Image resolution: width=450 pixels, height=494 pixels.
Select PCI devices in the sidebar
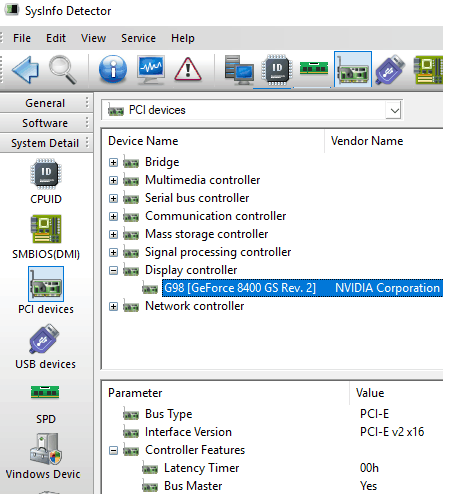pyautogui.click(x=46, y=291)
